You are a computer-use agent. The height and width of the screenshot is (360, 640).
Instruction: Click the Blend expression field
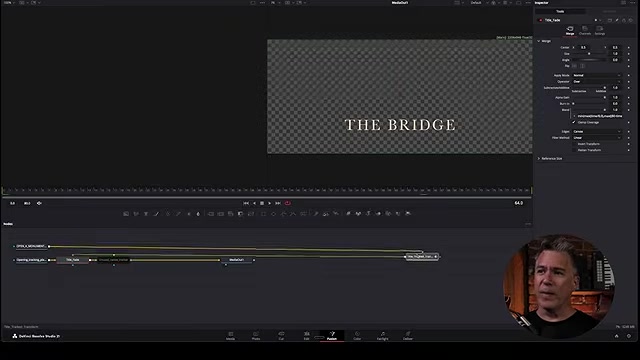click(x=599, y=116)
